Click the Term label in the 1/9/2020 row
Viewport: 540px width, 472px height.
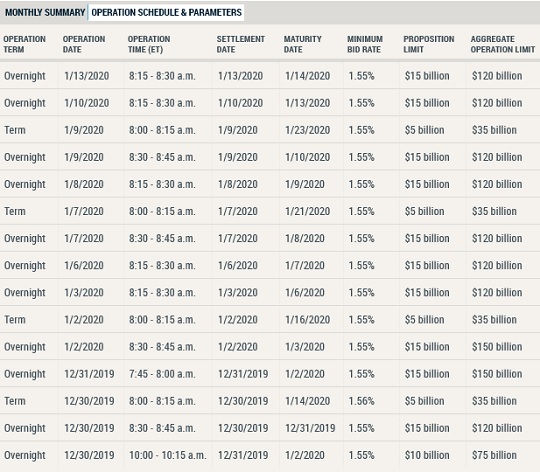[15, 130]
